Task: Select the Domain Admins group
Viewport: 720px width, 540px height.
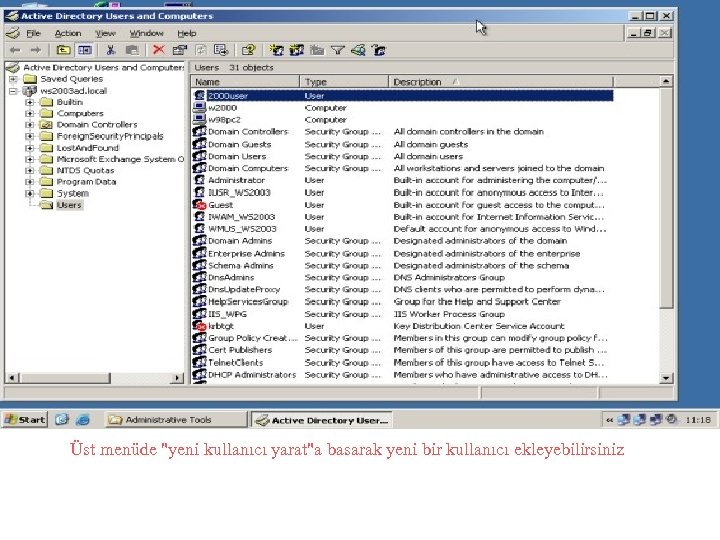Action: pos(402,241)
